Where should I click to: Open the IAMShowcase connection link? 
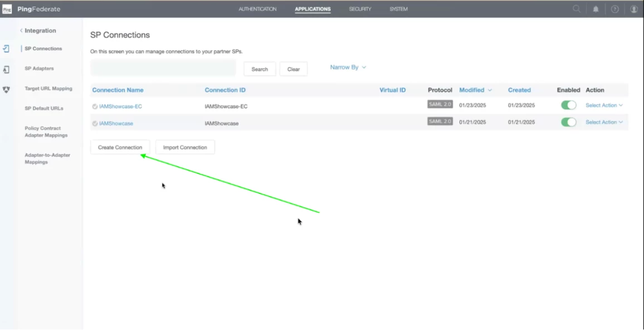tap(116, 123)
